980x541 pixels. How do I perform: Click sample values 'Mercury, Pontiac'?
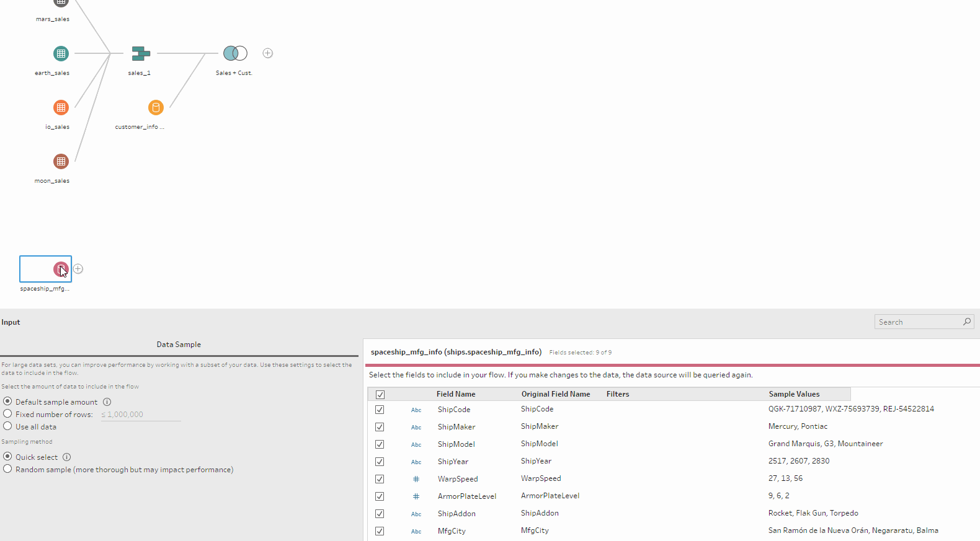(798, 426)
